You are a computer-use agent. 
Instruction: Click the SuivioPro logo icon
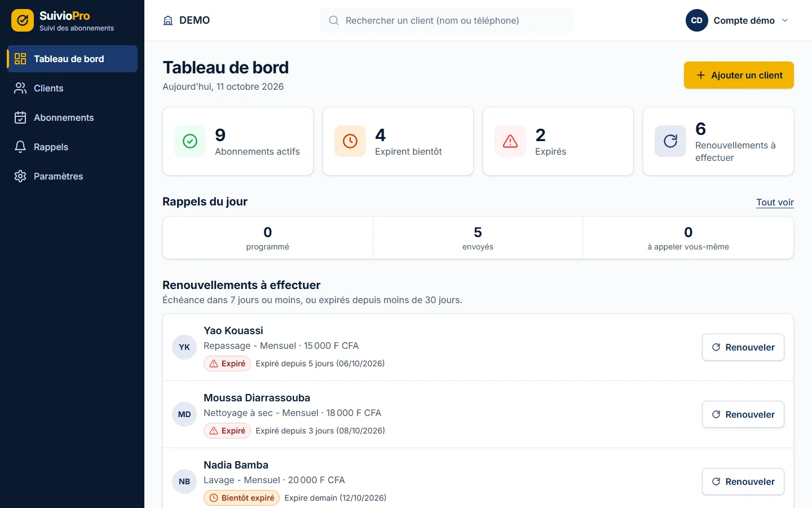(x=23, y=20)
